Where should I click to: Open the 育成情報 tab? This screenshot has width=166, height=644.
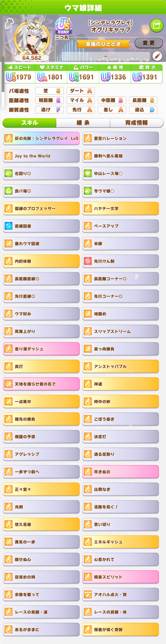[136, 123]
